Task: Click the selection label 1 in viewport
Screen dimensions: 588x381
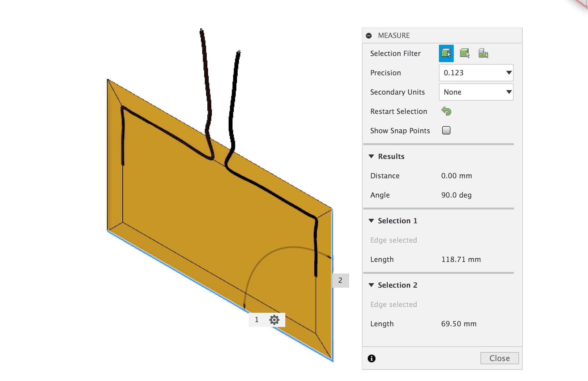Action: point(257,320)
